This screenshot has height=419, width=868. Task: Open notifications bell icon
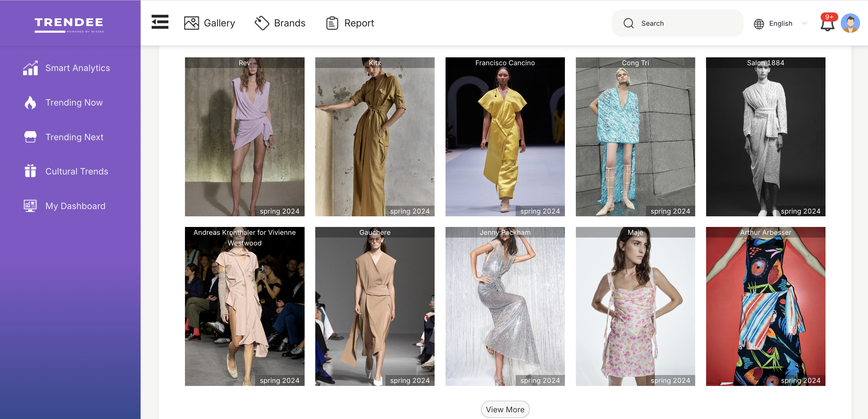827,25
